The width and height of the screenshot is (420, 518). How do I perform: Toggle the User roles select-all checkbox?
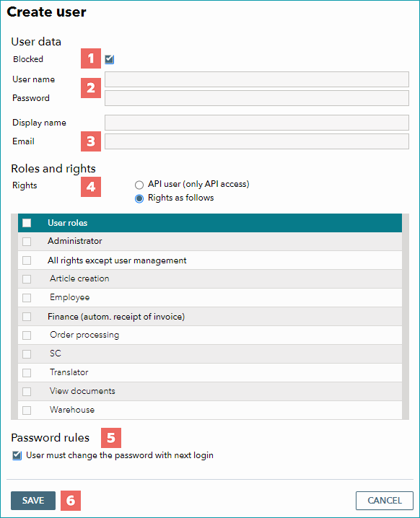click(x=27, y=223)
